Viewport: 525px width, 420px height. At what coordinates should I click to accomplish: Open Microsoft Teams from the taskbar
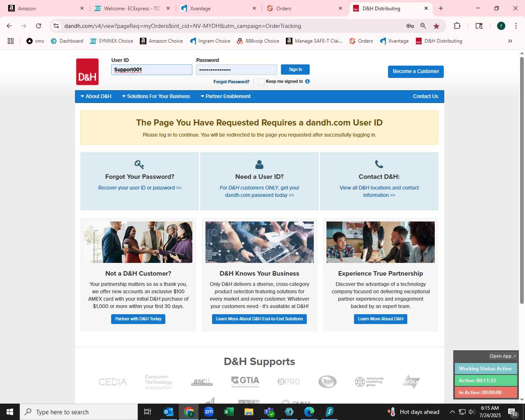coord(269,412)
